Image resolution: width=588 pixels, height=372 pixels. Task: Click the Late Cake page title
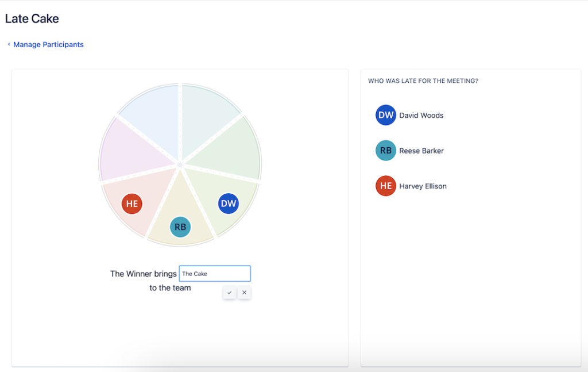point(32,19)
